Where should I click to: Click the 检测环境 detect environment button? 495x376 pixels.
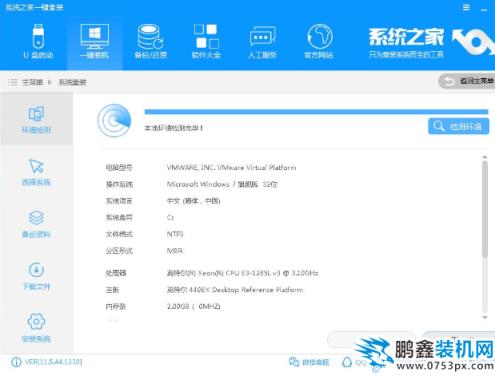pyautogui.click(x=458, y=126)
